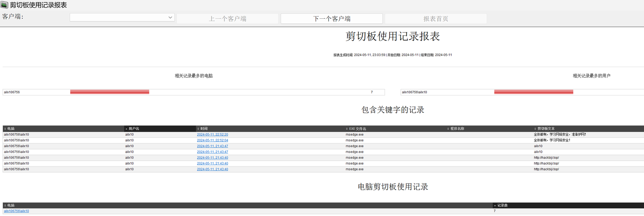Click the 包含关键字的记录 section heading
Viewport: 644px width, 216px height.
pyautogui.click(x=393, y=109)
